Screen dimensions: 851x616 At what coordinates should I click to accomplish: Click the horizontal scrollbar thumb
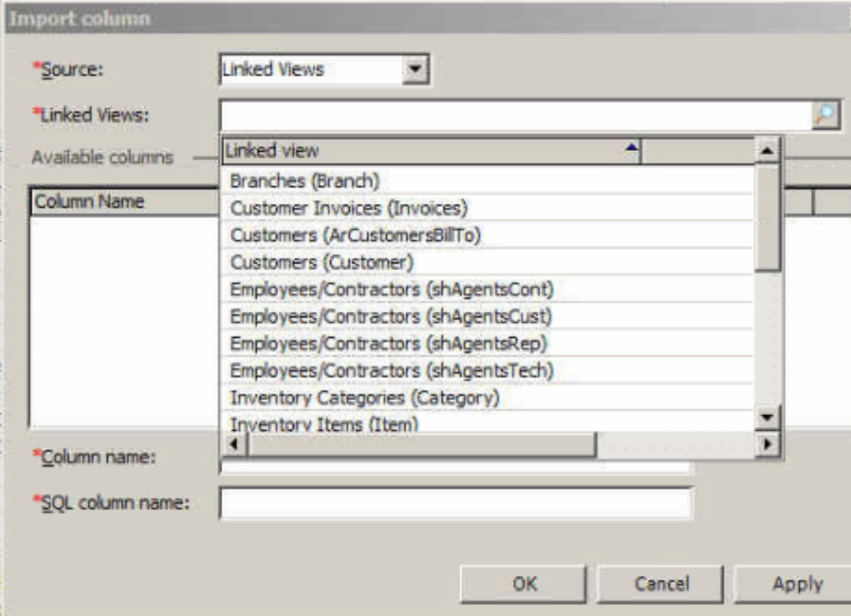[422, 444]
